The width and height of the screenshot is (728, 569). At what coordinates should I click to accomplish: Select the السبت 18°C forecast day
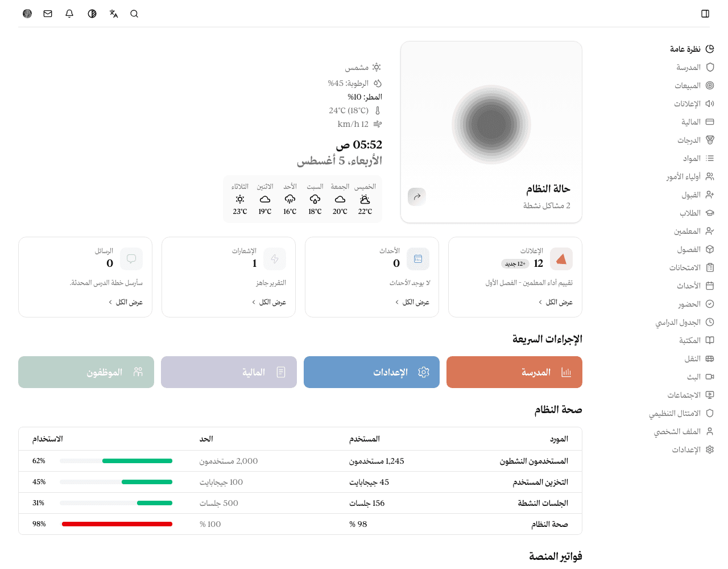point(315,199)
